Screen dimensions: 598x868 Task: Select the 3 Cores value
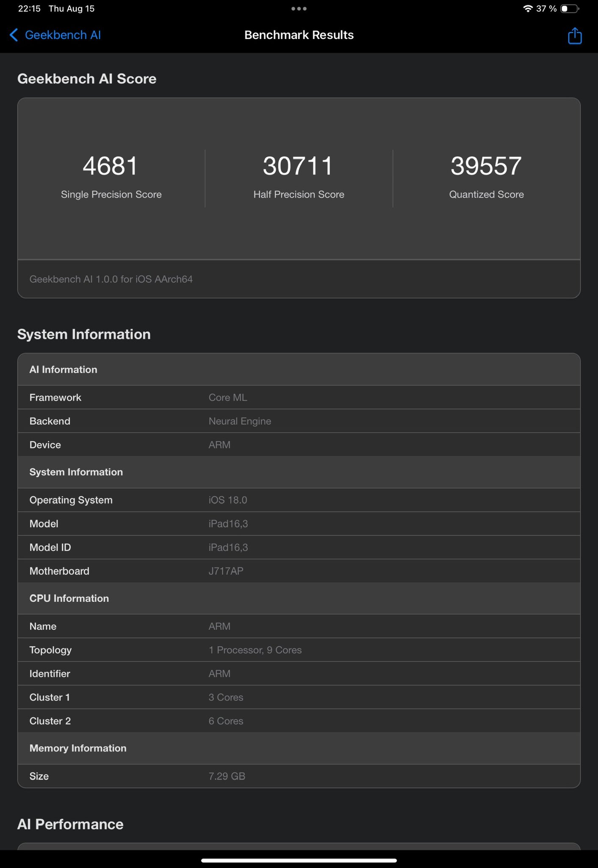226,698
